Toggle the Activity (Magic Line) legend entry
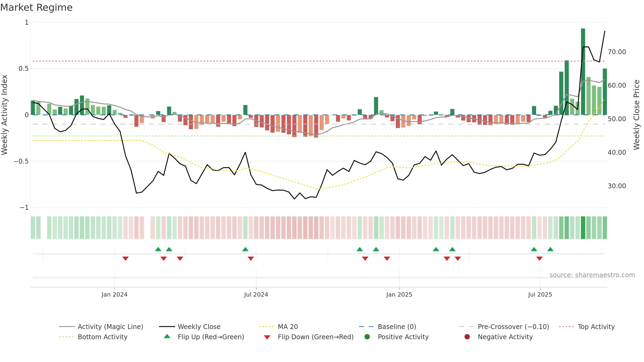The height and width of the screenshot is (362, 644). 101,327
